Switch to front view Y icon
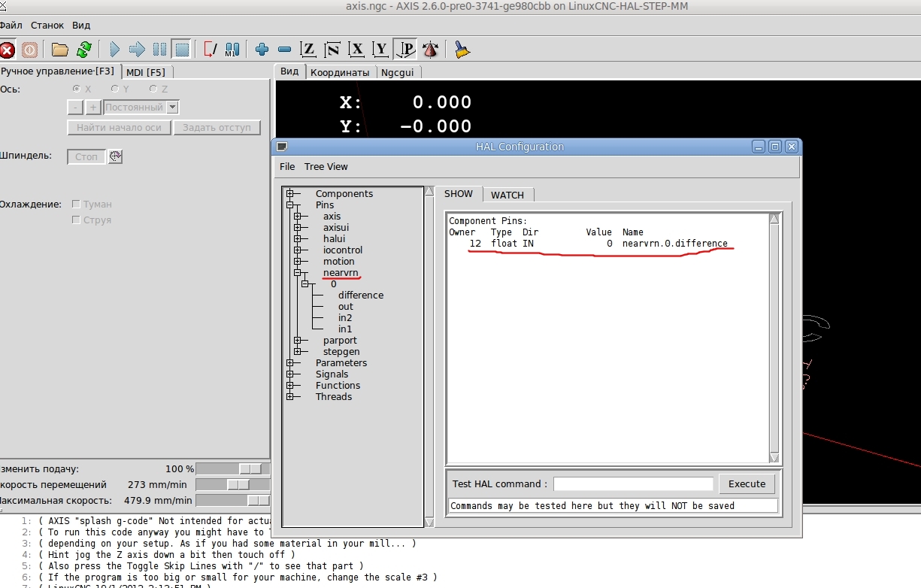The height and width of the screenshot is (588, 921). (380, 50)
